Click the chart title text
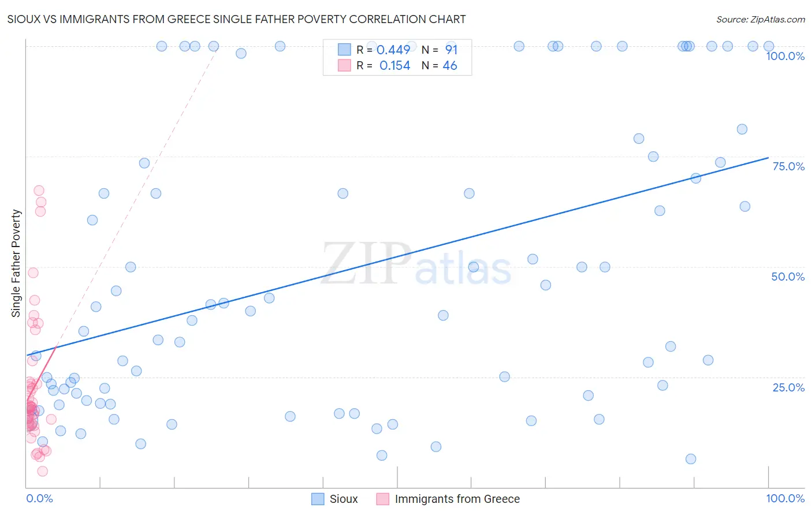 click(x=236, y=19)
